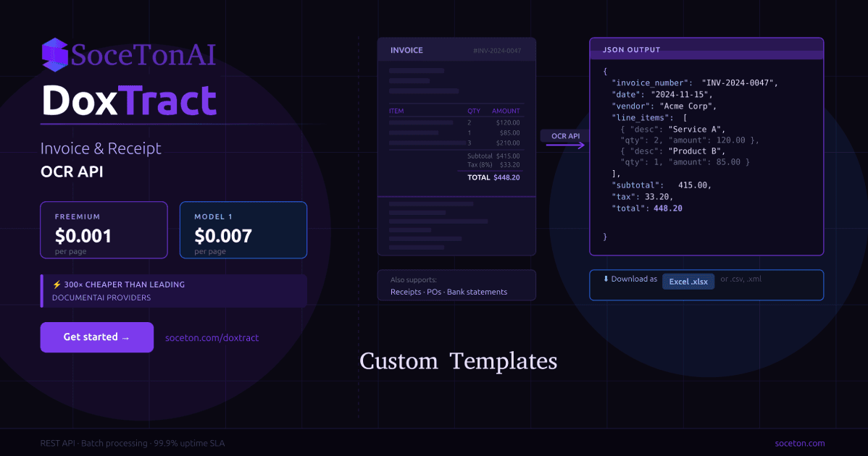
Task: Click the JSON OUTPUT panel header
Action: tap(706, 49)
